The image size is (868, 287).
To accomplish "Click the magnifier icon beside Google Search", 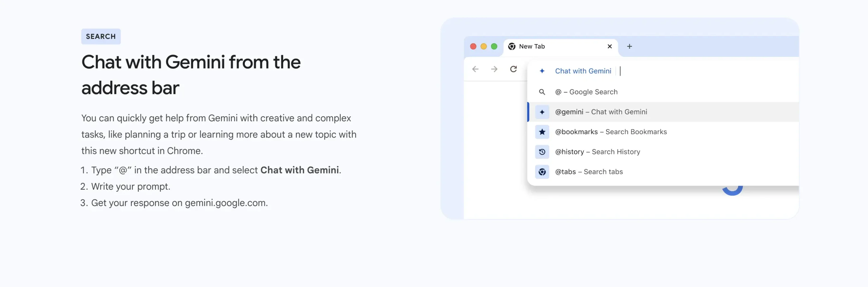I will pos(542,92).
